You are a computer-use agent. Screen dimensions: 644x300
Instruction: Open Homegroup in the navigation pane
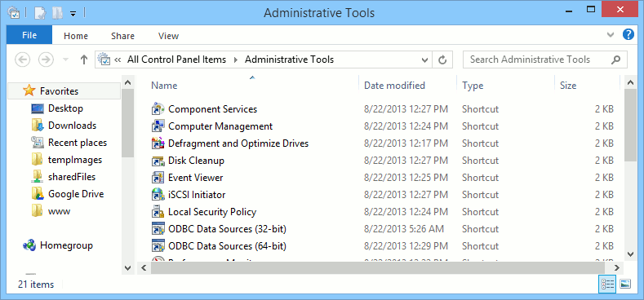pyautogui.click(x=66, y=246)
